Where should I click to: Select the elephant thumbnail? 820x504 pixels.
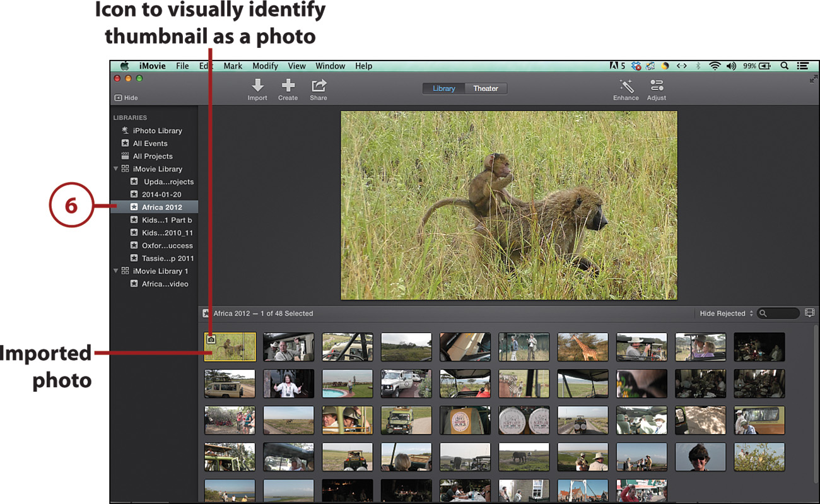pos(524,457)
